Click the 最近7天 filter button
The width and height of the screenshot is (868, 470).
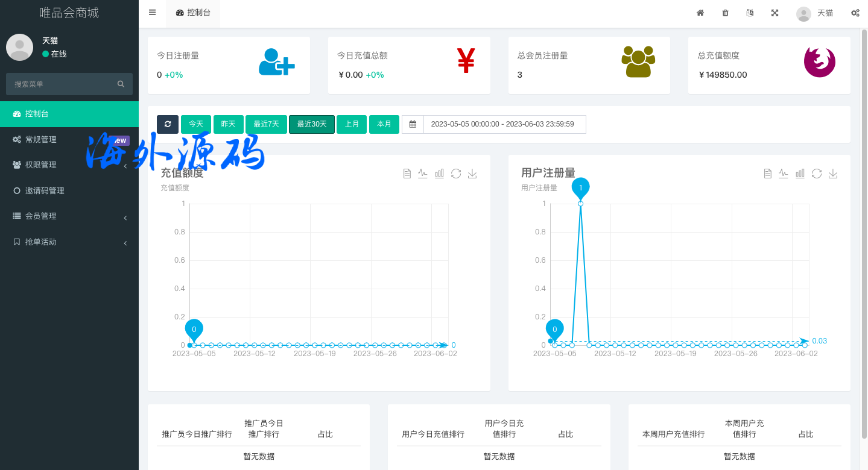266,124
